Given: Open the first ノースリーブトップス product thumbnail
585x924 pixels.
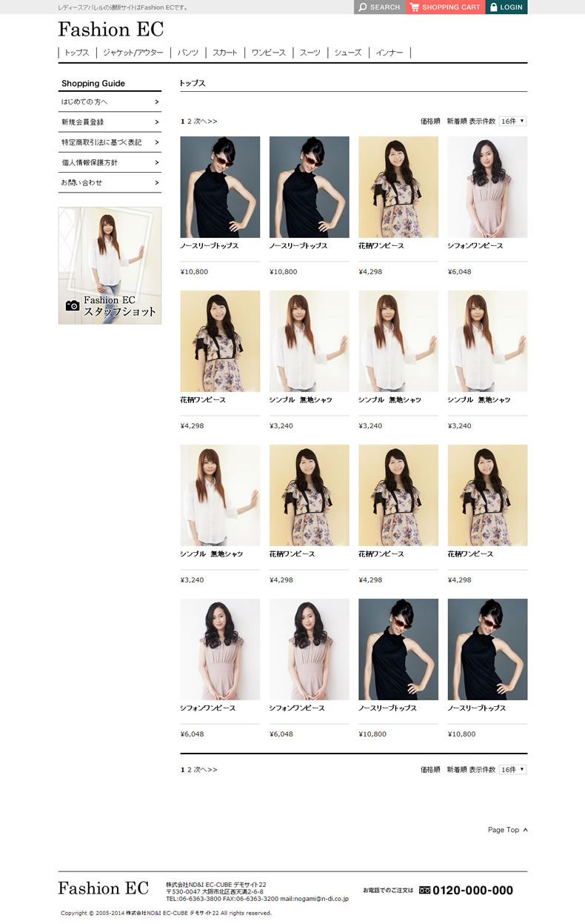Looking at the screenshot, I should [x=220, y=187].
